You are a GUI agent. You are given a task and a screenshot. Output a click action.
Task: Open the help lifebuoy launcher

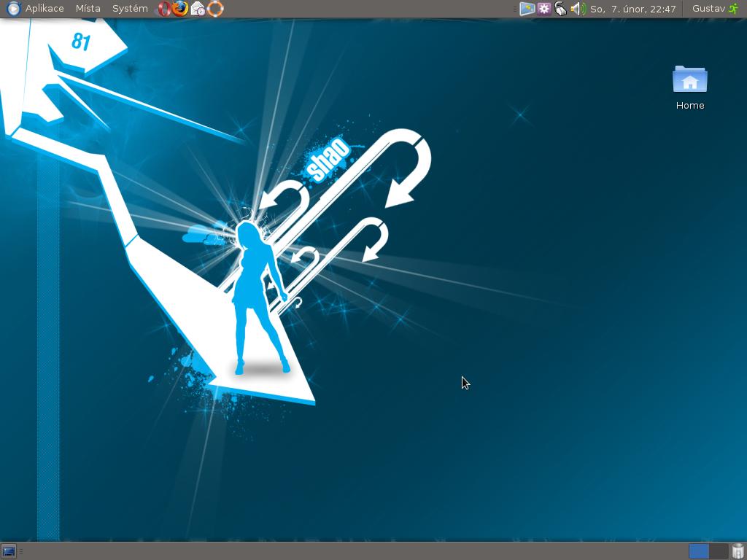click(215, 9)
